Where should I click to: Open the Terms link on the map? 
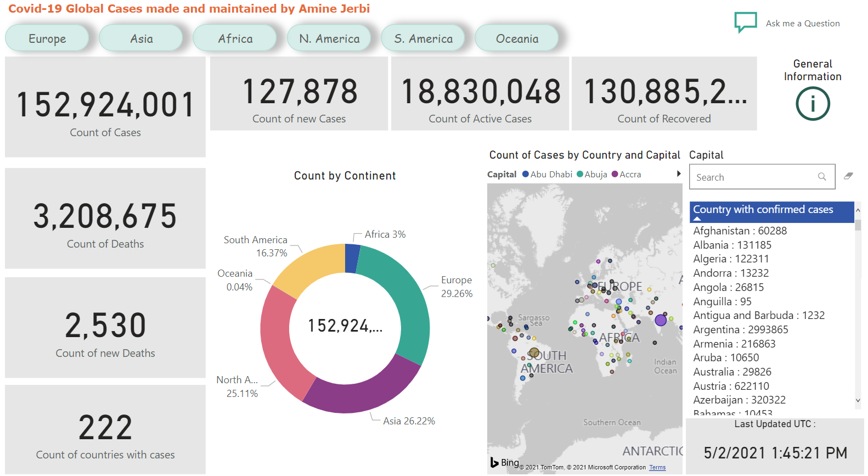click(657, 468)
